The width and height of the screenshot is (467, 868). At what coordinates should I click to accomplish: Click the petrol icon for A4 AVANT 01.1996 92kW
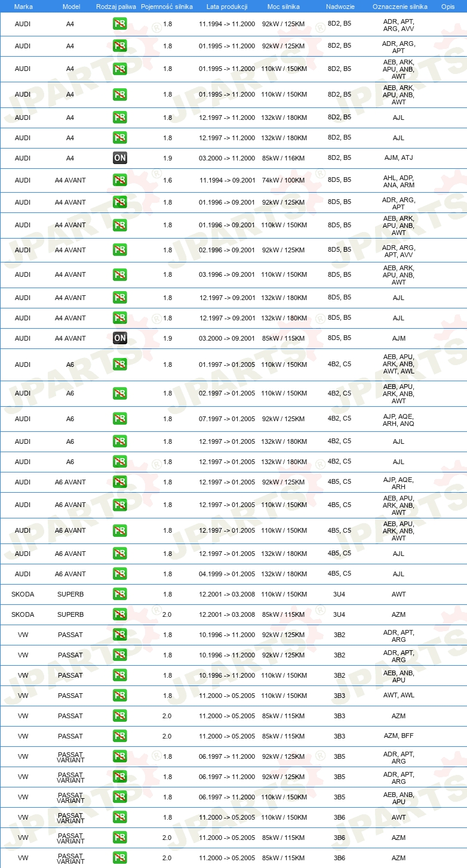coord(120,202)
